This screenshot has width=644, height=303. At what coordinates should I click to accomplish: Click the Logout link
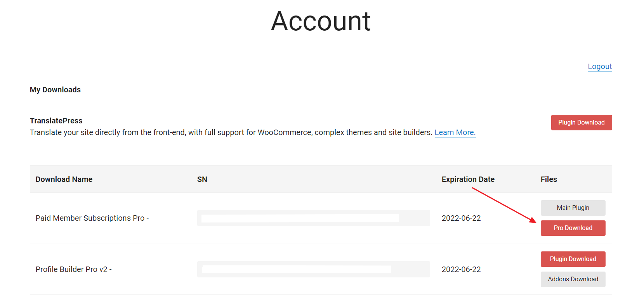pyautogui.click(x=599, y=66)
